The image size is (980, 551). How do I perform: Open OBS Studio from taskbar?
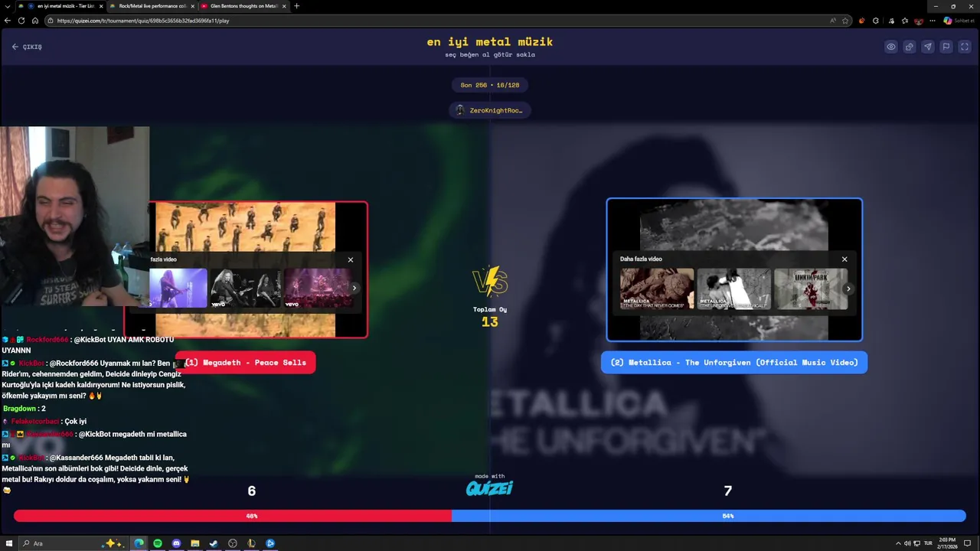[x=233, y=543]
